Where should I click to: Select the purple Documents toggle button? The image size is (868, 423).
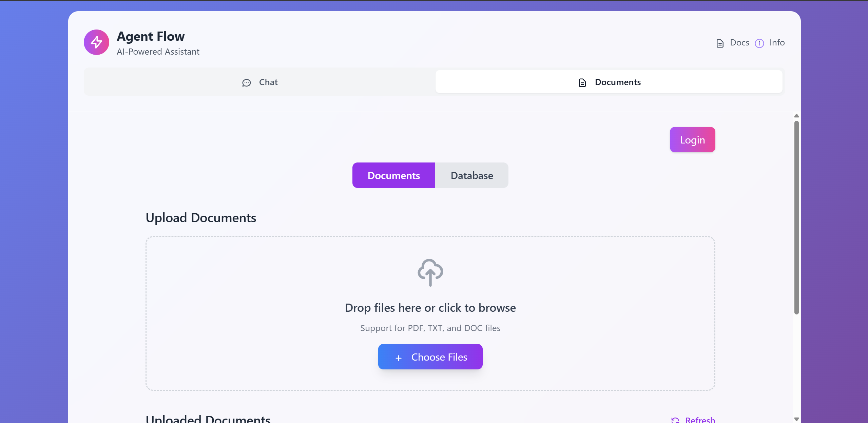(393, 175)
